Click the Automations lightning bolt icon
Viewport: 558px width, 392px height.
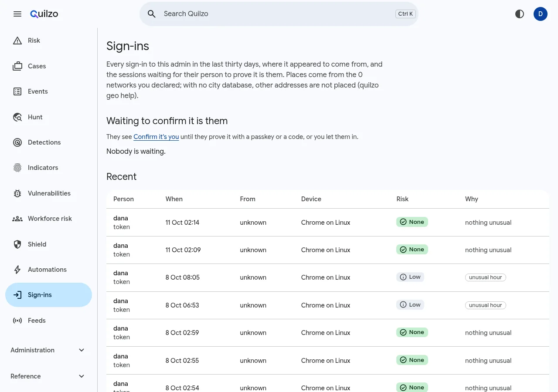coord(17,270)
